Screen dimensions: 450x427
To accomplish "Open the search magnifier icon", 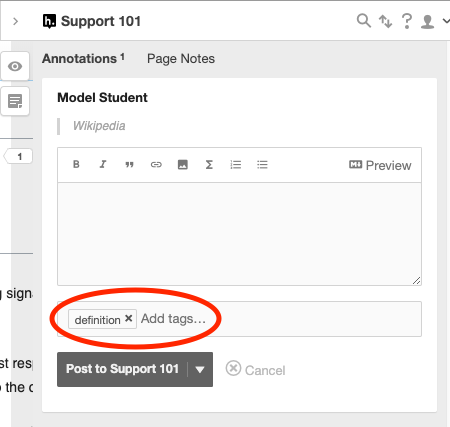I will click(364, 21).
